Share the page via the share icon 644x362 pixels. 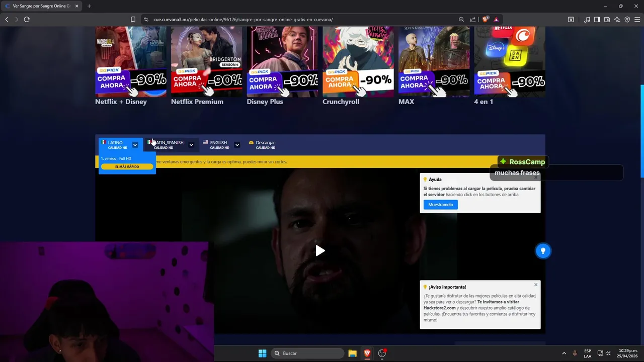click(473, 20)
